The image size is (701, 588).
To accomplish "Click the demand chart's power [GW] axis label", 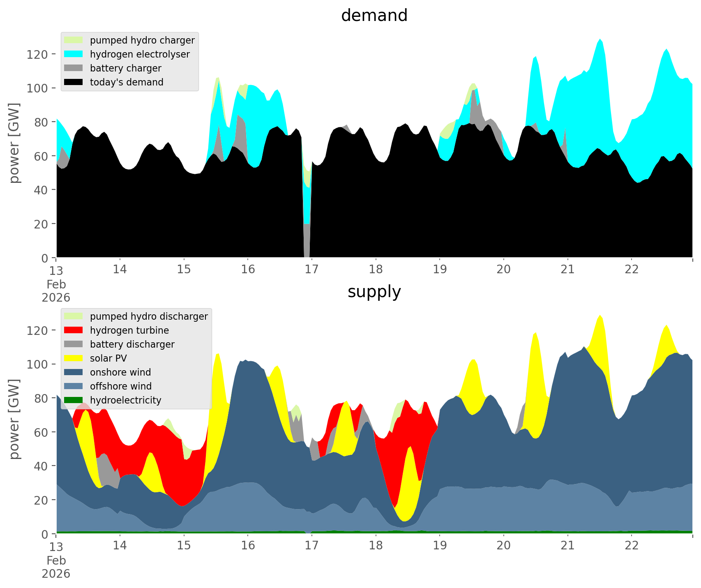I will click(x=14, y=143).
